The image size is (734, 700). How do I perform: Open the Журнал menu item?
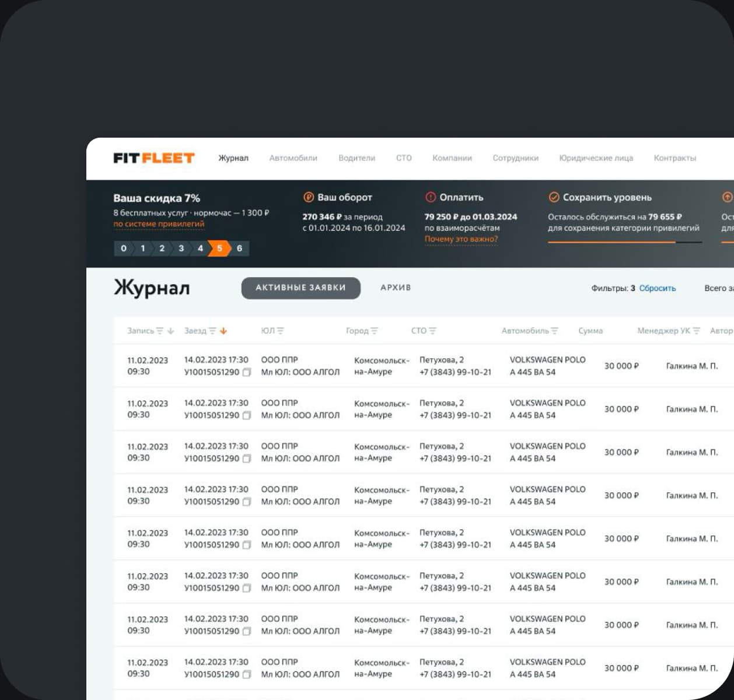point(233,158)
